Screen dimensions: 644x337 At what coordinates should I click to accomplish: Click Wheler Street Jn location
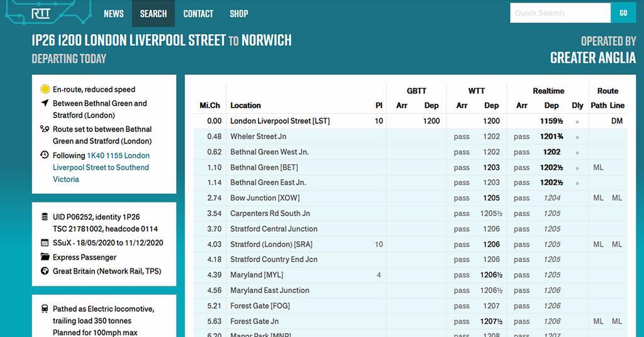(x=258, y=136)
